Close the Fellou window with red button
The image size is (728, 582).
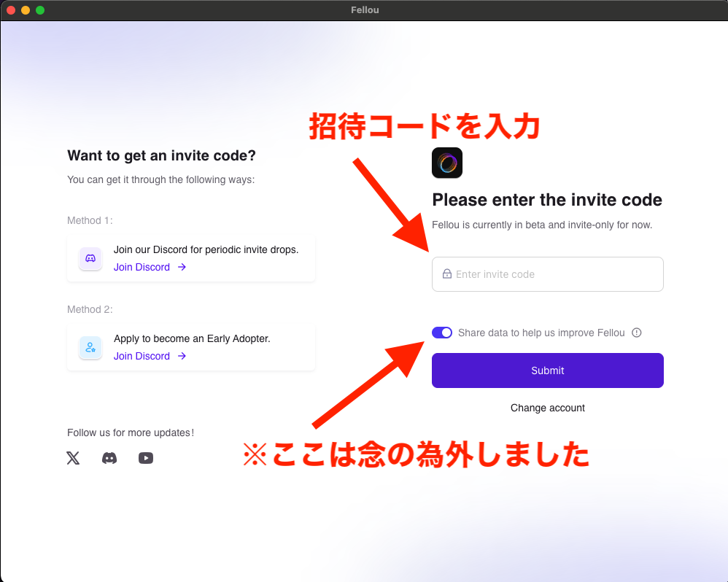tap(11, 10)
